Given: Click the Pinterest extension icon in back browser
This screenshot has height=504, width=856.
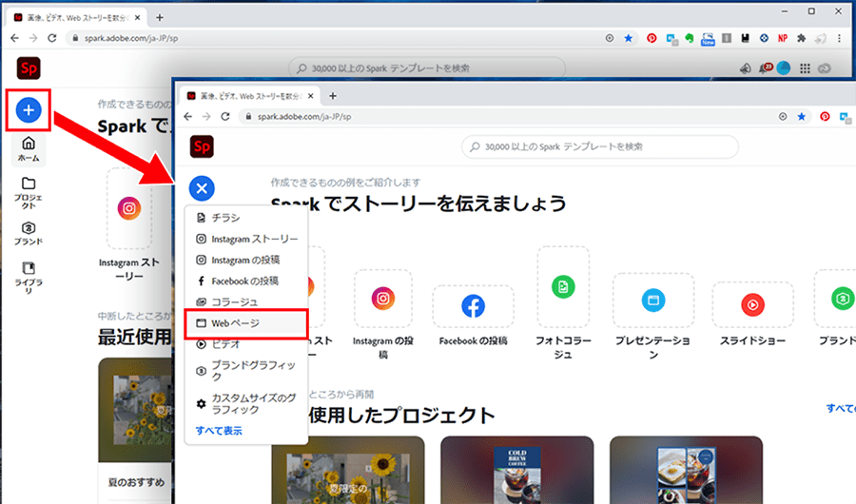Looking at the screenshot, I should tap(652, 38).
